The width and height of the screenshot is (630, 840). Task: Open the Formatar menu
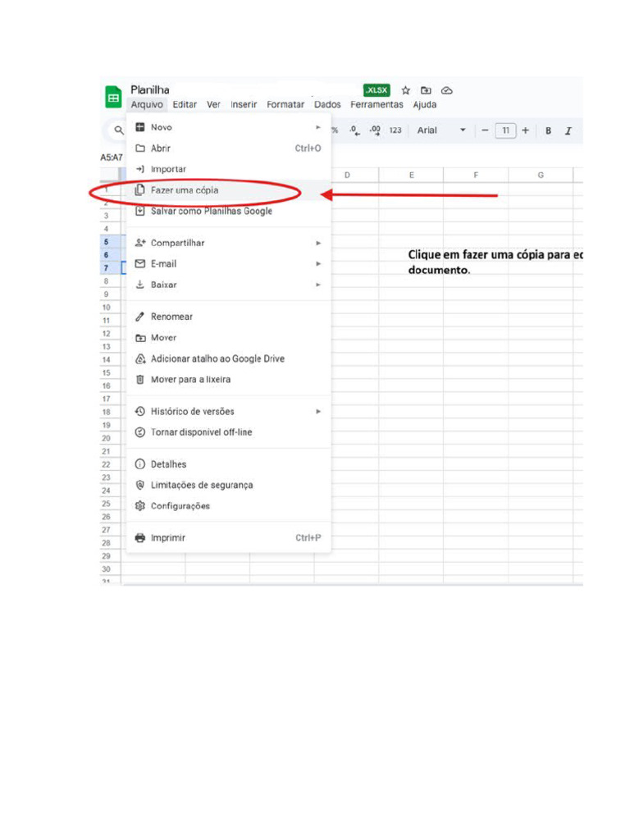click(x=285, y=104)
